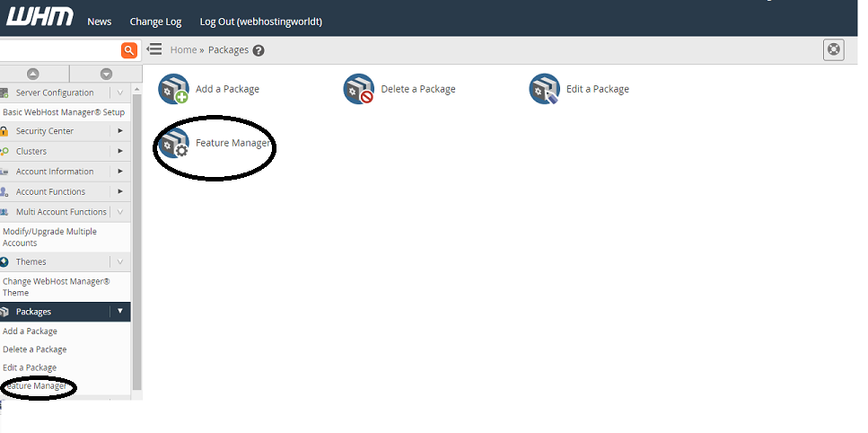The image size is (868, 433).
Task: Click the WHM logo
Action: coord(40,18)
